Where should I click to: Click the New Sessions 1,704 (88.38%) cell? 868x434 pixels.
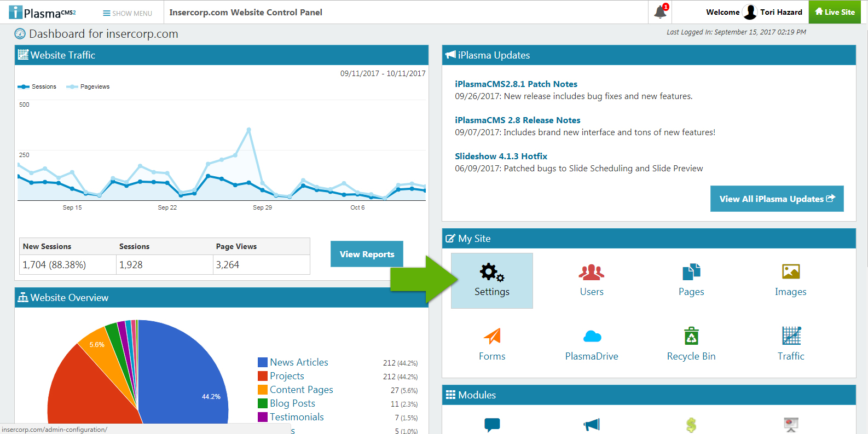[67, 264]
